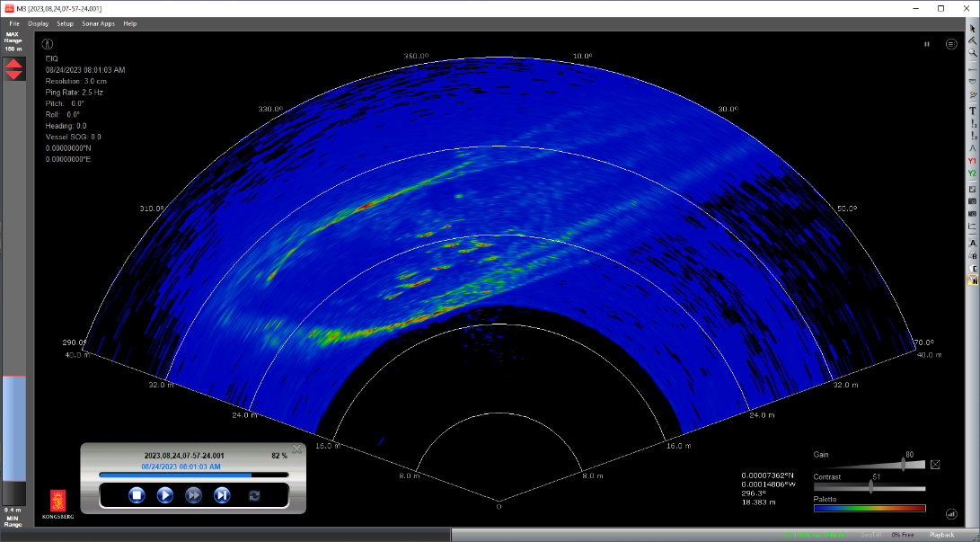980x542 pixels.
Task: Adjust the Contrast slider set at 51
Action: click(x=870, y=487)
